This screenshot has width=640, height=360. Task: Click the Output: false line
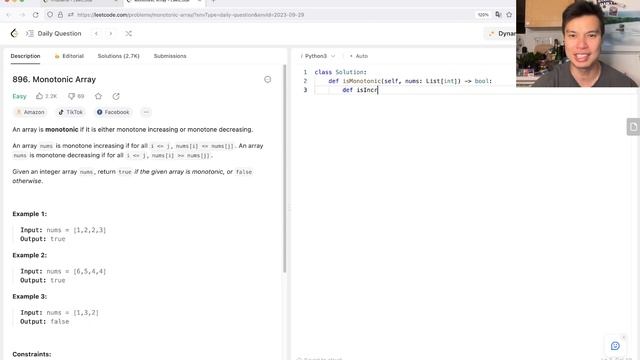(44, 322)
